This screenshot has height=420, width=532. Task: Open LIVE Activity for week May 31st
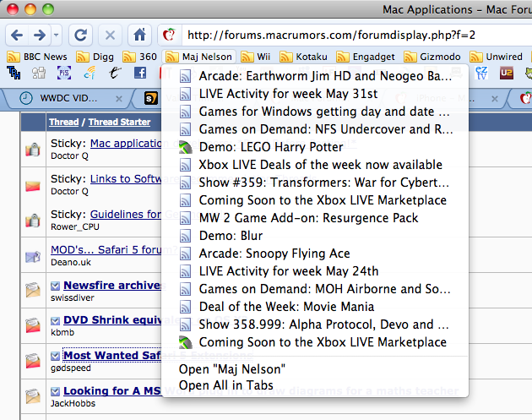[x=316, y=94]
